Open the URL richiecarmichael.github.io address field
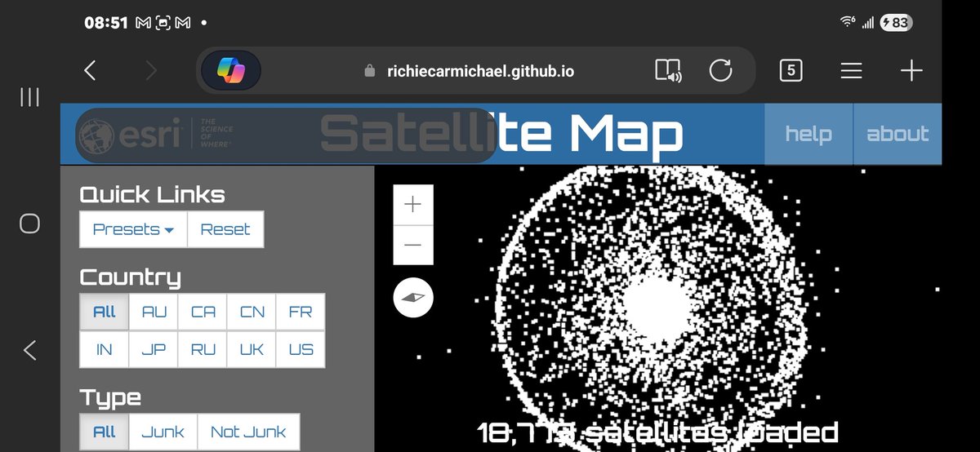 [480, 71]
